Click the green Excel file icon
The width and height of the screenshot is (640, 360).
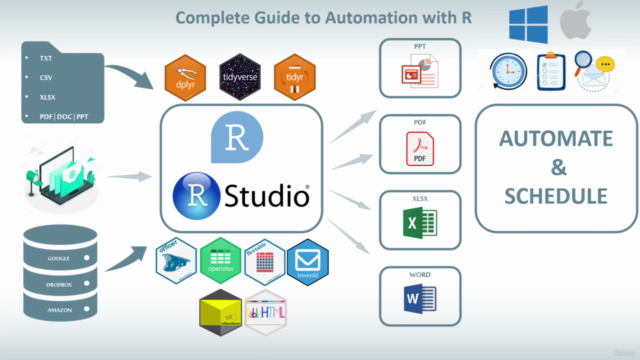(x=420, y=223)
